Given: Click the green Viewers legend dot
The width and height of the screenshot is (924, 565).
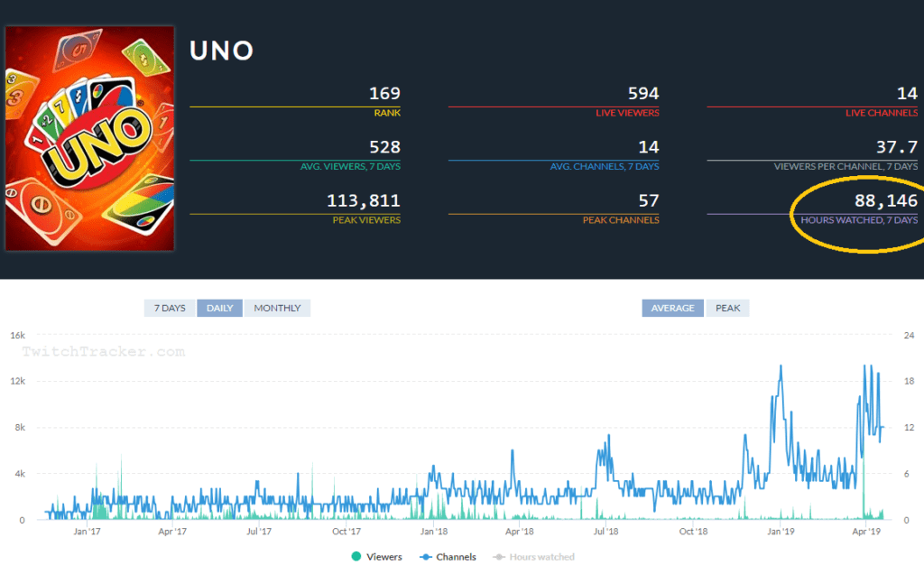Looking at the screenshot, I should click(x=356, y=556).
